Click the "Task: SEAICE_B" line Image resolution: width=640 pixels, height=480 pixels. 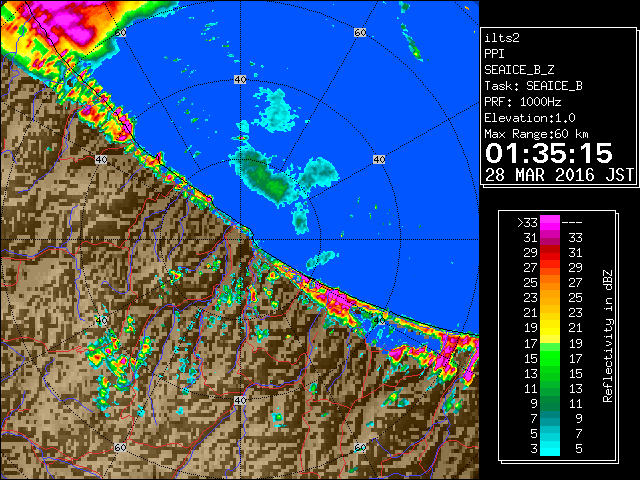pyautogui.click(x=533, y=86)
